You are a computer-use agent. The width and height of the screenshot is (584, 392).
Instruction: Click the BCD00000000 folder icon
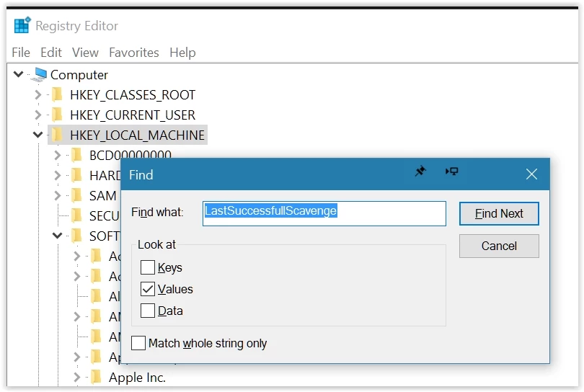pos(76,155)
